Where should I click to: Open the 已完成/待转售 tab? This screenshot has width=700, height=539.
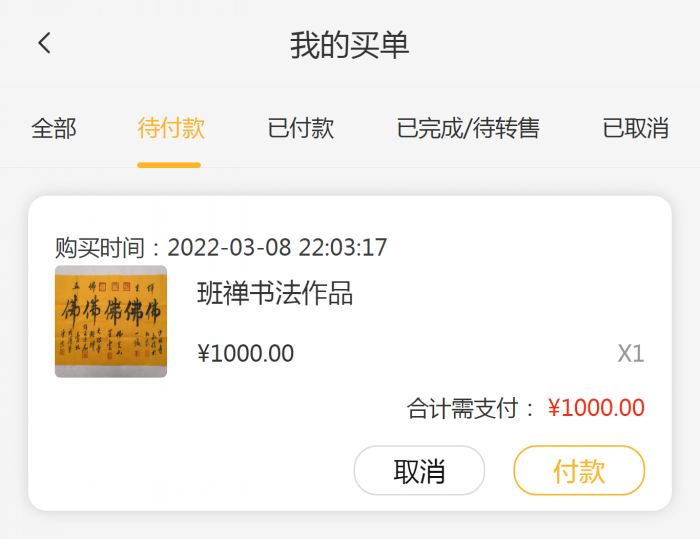[468, 128]
